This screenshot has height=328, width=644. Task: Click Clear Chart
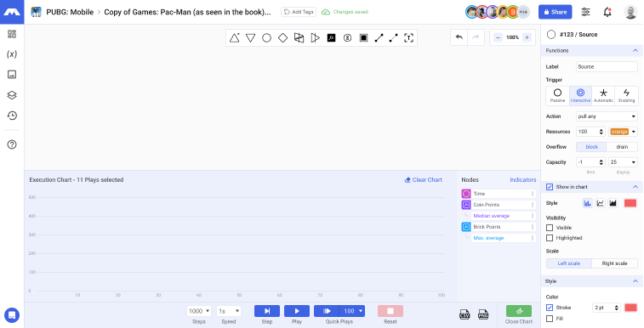pyautogui.click(x=424, y=179)
